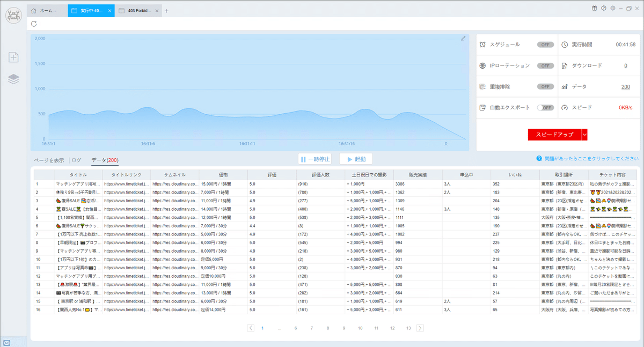Click the 1309 sales cell in row 3
This screenshot has height=347, width=644.
coord(418,201)
